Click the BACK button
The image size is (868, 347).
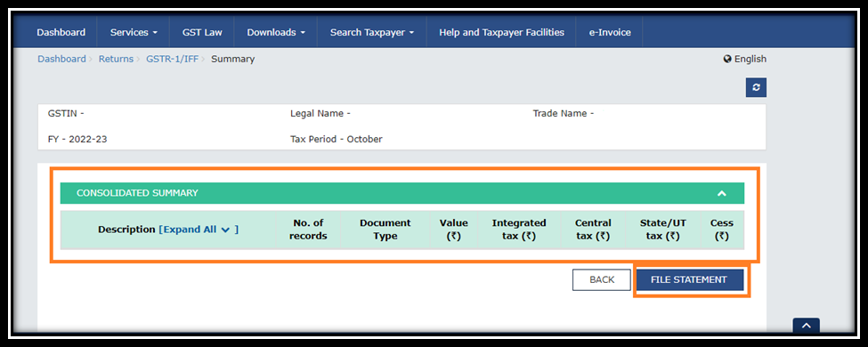click(x=602, y=279)
